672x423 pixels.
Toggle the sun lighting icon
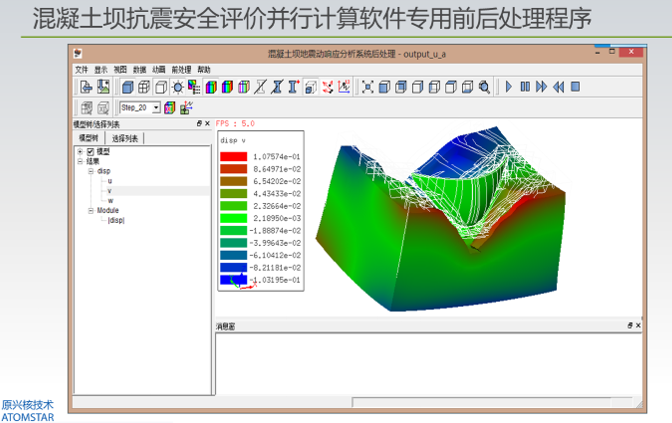click(177, 87)
